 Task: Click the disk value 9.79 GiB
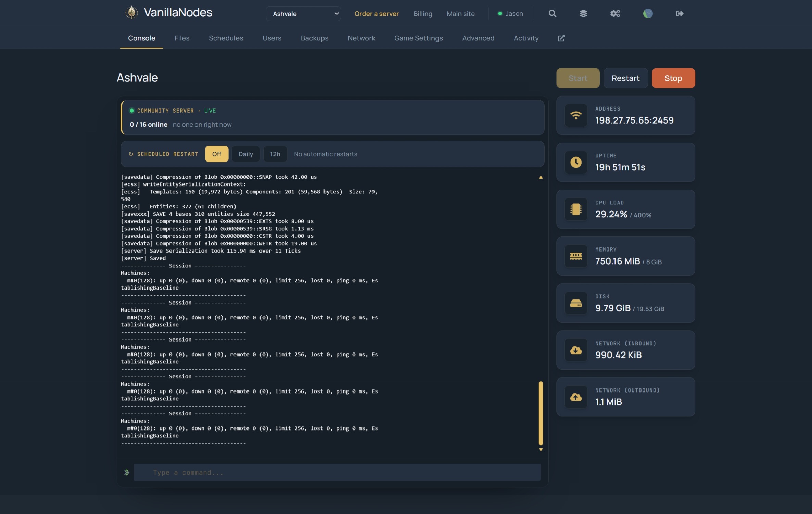coord(613,308)
